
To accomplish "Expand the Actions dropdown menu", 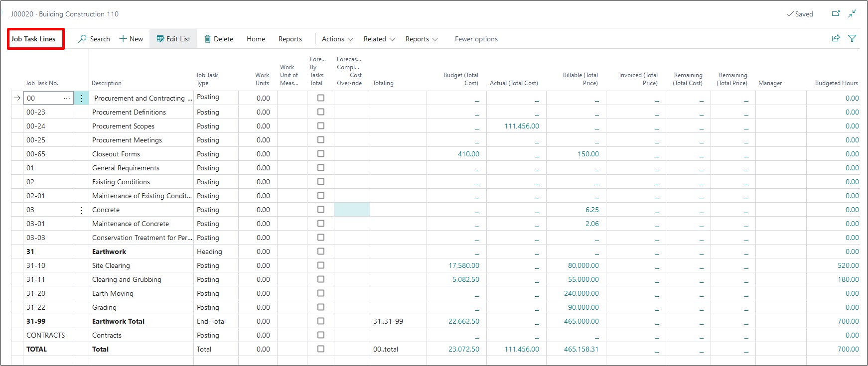I will pyautogui.click(x=337, y=39).
